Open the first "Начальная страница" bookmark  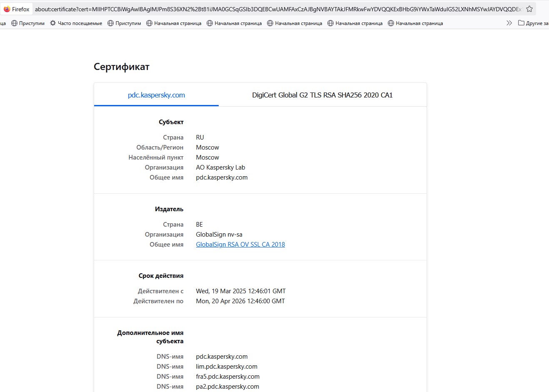pyautogui.click(x=174, y=23)
